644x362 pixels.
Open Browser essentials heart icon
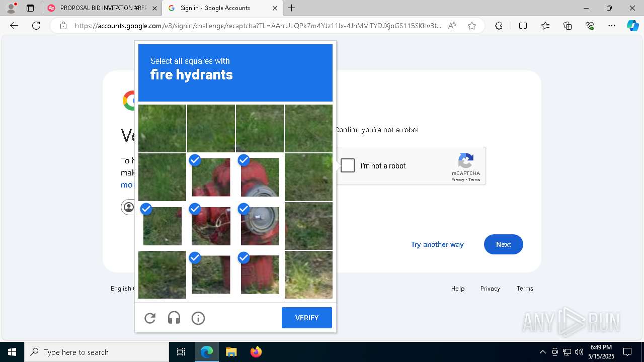click(590, 26)
